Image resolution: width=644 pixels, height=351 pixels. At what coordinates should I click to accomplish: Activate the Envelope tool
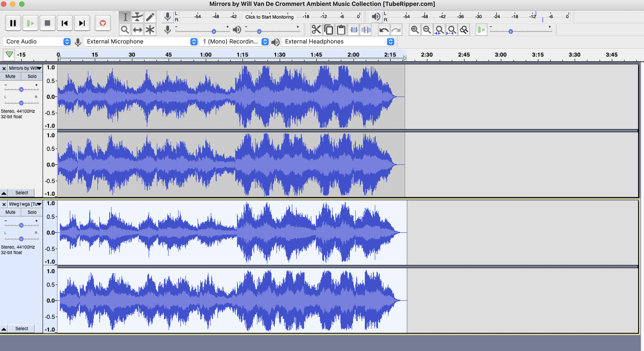tap(137, 17)
